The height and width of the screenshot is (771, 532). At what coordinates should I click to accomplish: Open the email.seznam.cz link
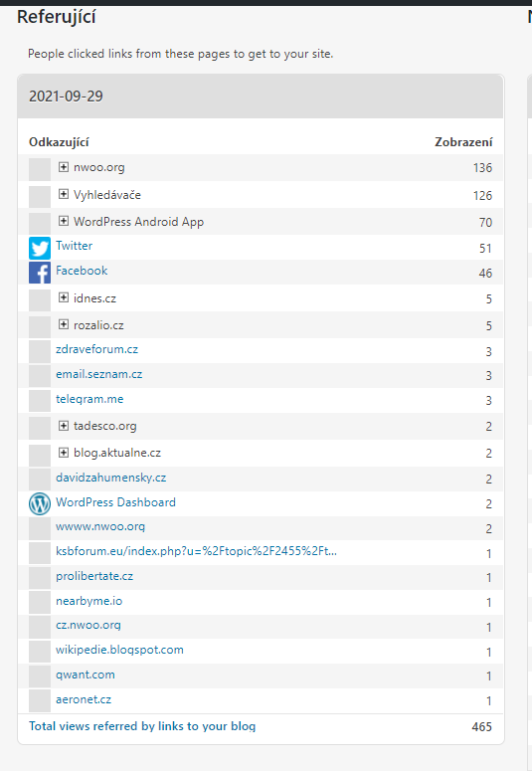(98, 374)
